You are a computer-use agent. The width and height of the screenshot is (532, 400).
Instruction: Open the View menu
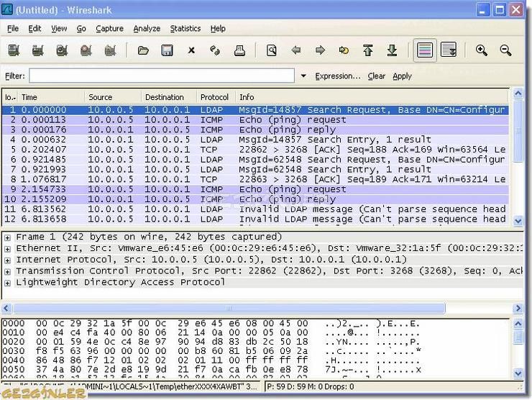59,29
